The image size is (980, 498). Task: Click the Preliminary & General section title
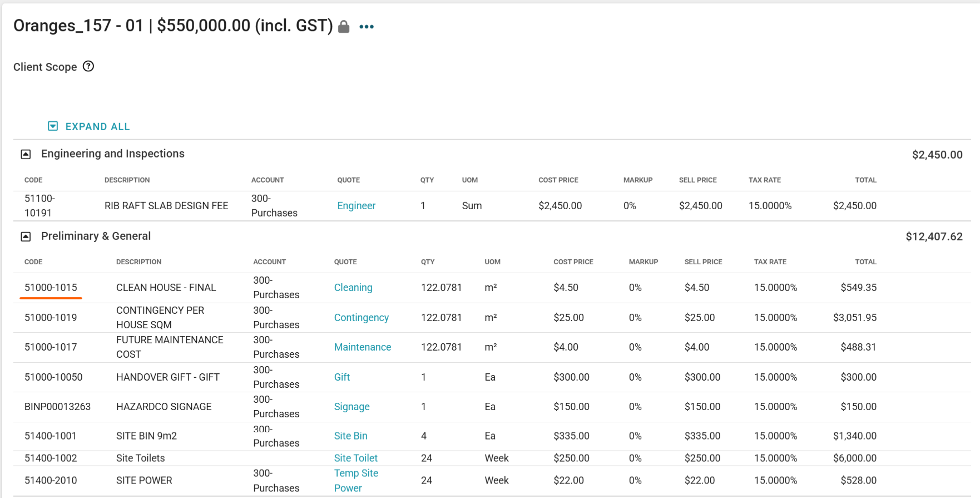(x=96, y=236)
